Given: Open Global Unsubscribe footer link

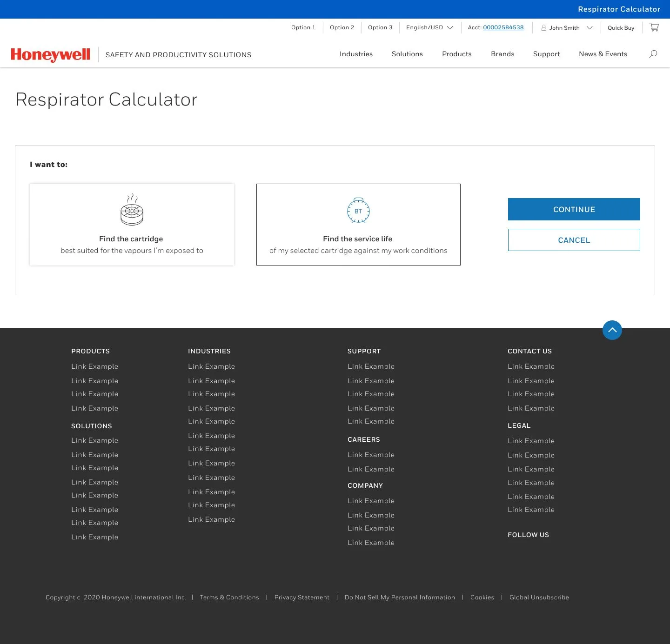Looking at the screenshot, I should (539, 598).
